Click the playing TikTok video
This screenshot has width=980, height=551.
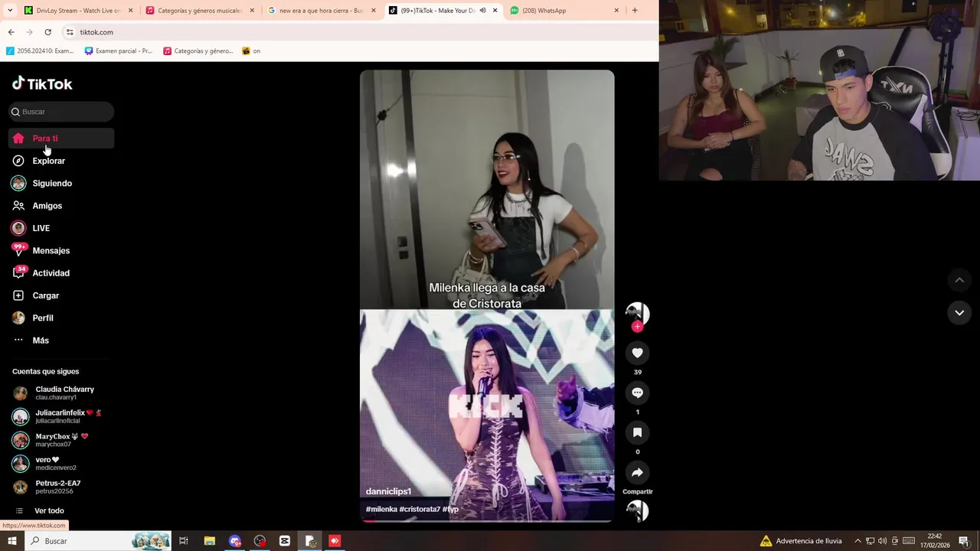click(487, 295)
